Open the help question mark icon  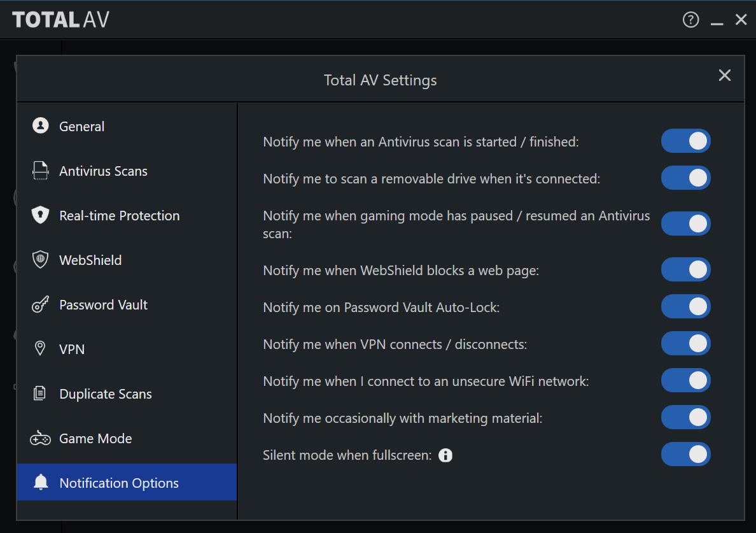690,20
